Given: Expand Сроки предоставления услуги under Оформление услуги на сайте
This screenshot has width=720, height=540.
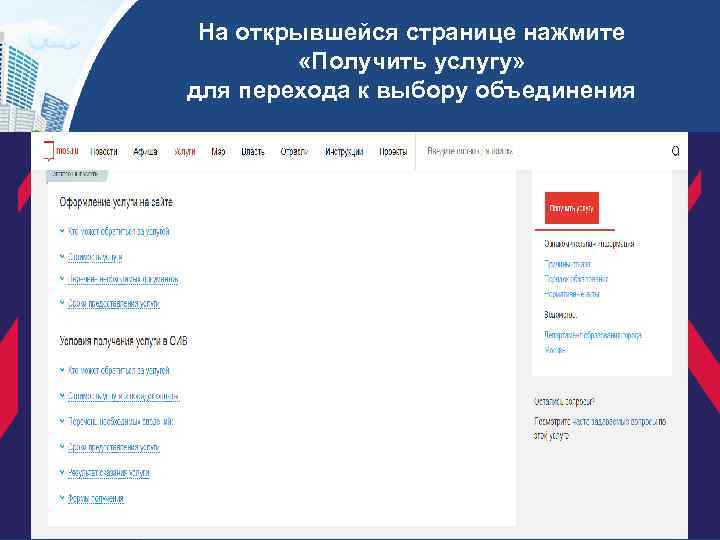Looking at the screenshot, I should point(113,304).
